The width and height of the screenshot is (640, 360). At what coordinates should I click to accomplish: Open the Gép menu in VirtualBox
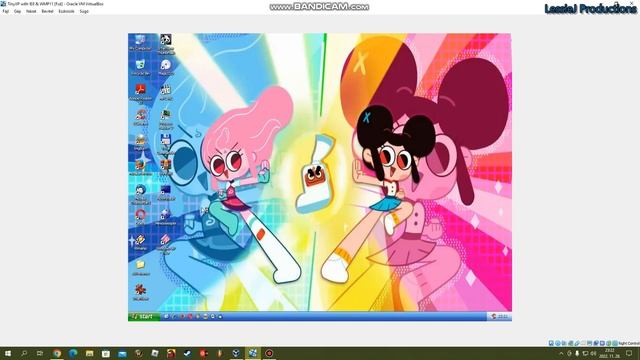(17, 11)
